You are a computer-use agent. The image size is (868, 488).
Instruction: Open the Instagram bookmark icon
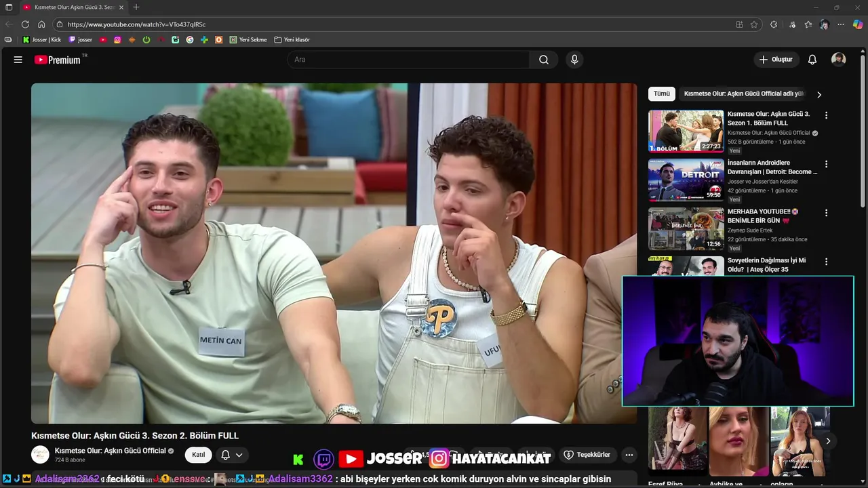tap(117, 40)
